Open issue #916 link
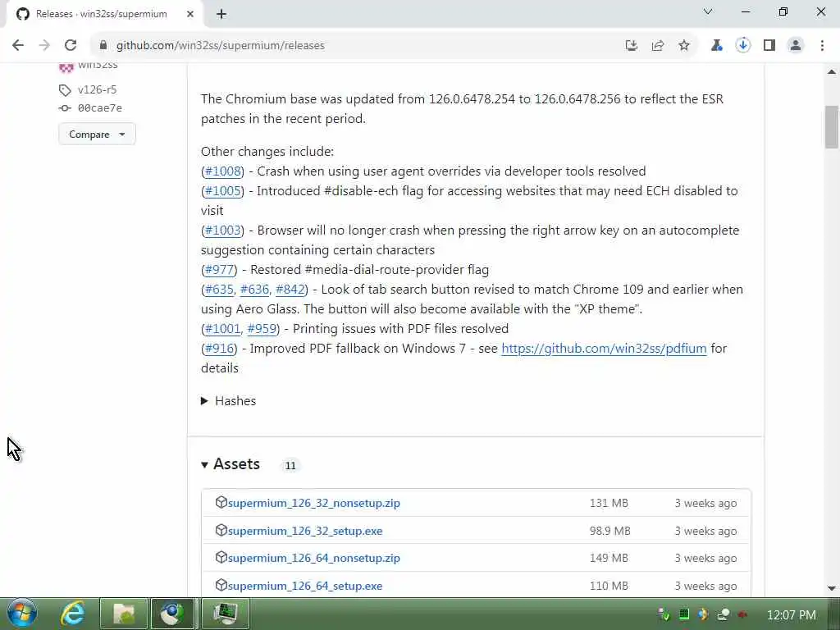Screen dimensions: 840x630 (x=220, y=349)
